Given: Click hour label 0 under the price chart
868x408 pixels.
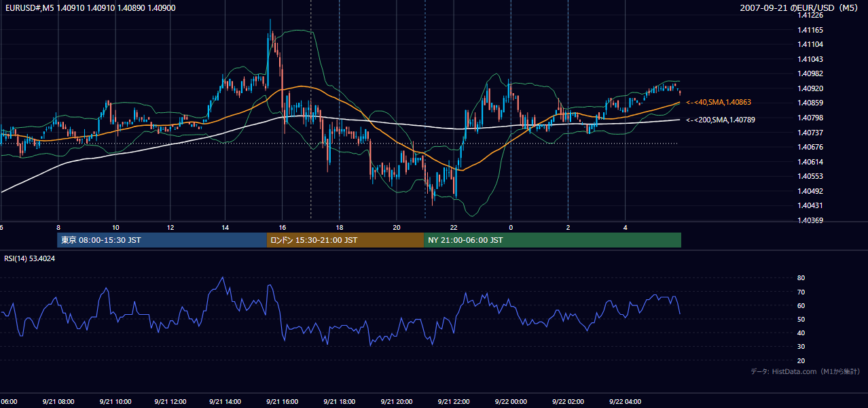Looking at the screenshot, I should pyautogui.click(x=511, y=227).
